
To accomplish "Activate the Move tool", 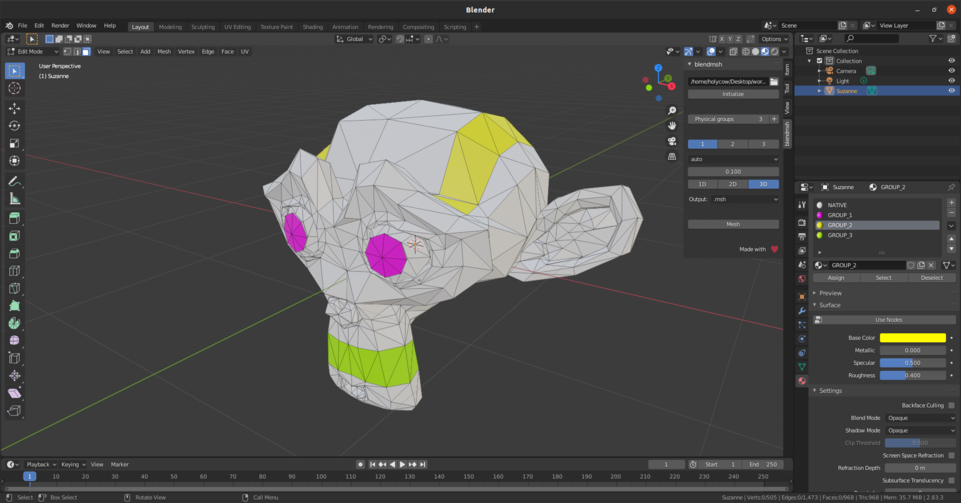I will coord(15,108).
